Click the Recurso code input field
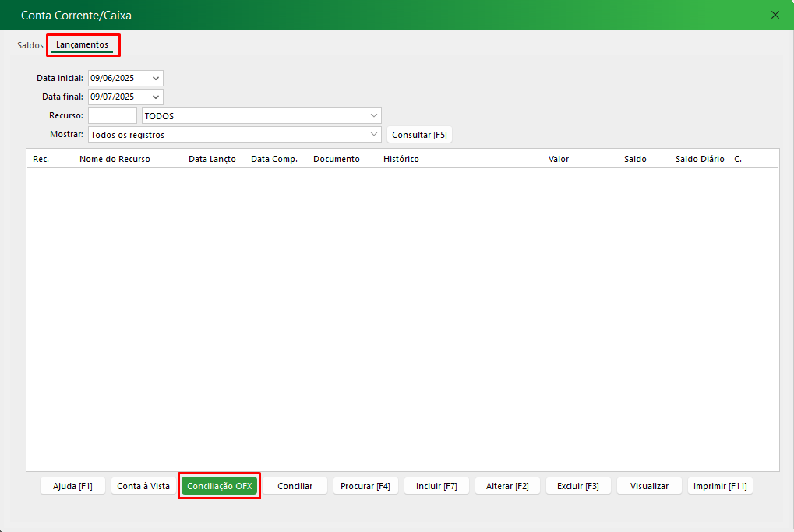794x532 pixels. click(x=112, y=116)
